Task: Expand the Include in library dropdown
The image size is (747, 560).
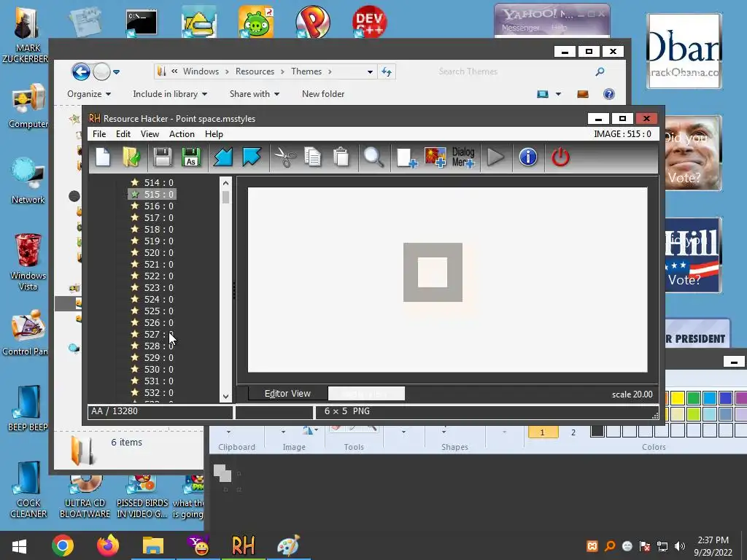Action: [x=170, y=94]
